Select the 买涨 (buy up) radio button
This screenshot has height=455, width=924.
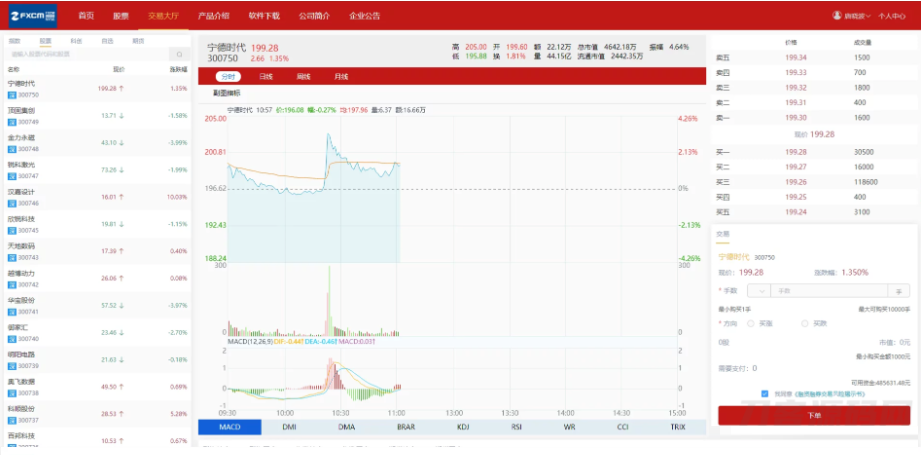coord(751,324)
